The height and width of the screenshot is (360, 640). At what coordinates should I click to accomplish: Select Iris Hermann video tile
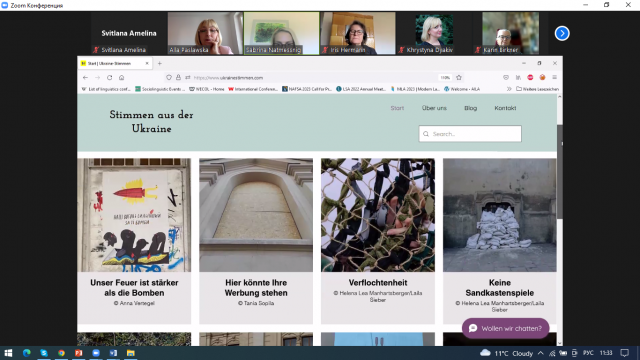click(358, 33)
